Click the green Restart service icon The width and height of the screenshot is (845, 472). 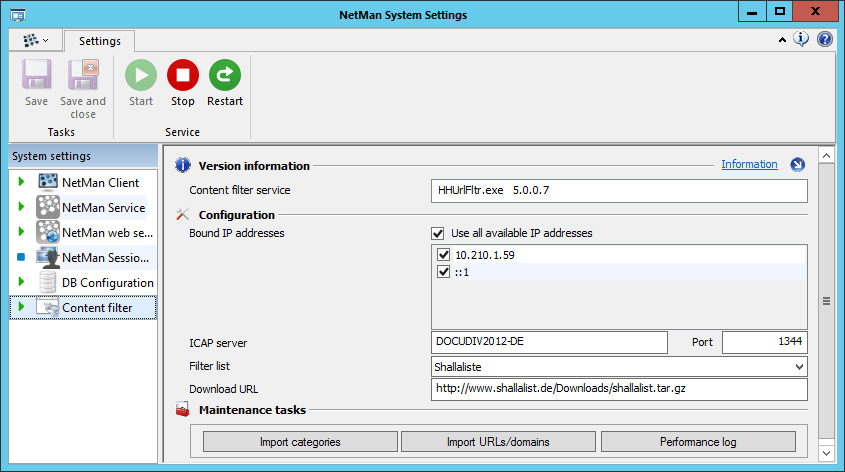pos(225,76)
